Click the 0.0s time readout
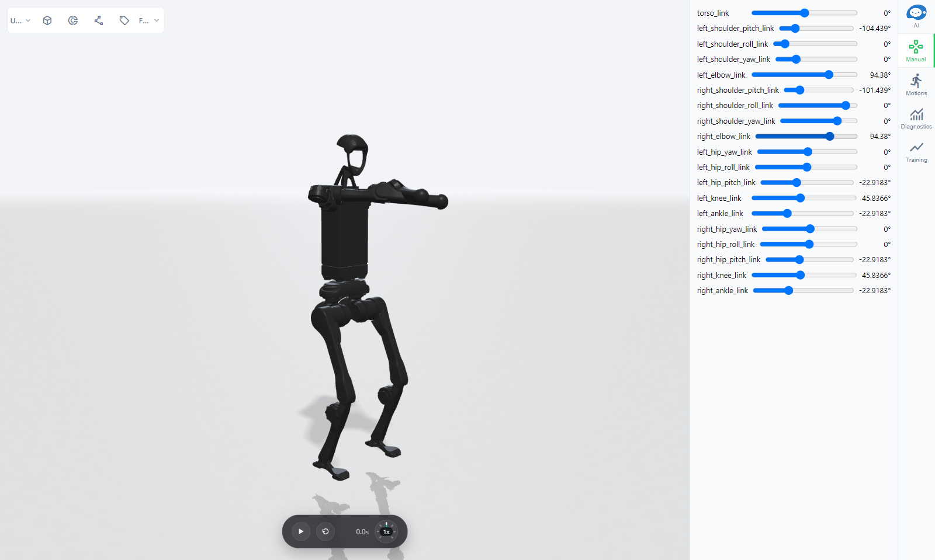This screenshot has width=935, height=560. tap(362, 531)
